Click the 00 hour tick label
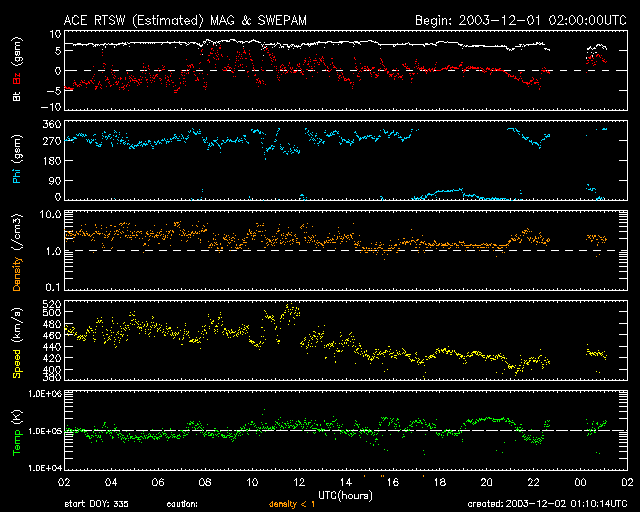 click(x=580, y=482)
